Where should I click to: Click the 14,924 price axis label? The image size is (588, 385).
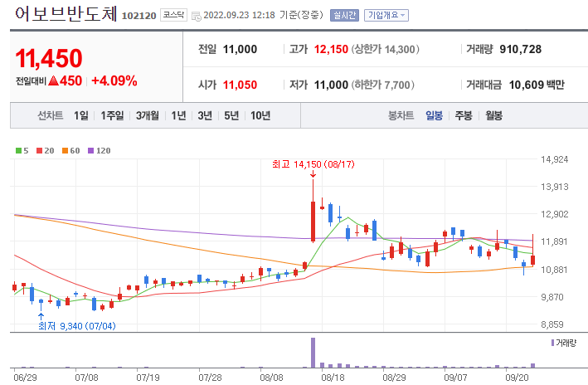(554, 159)
